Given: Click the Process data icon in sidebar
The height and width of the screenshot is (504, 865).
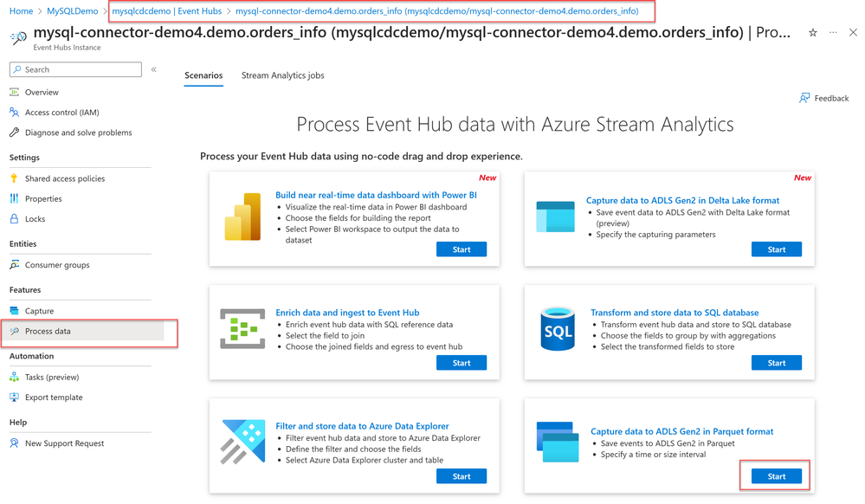Looking at the screenshot, I should [15, 331].
